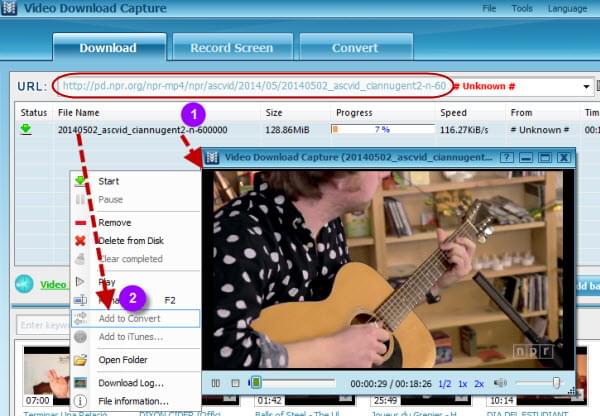Image resolution: width=600 pixels, height=416 pixels.
Task: Click the rename icon next to F2
Action: point(80,300)
